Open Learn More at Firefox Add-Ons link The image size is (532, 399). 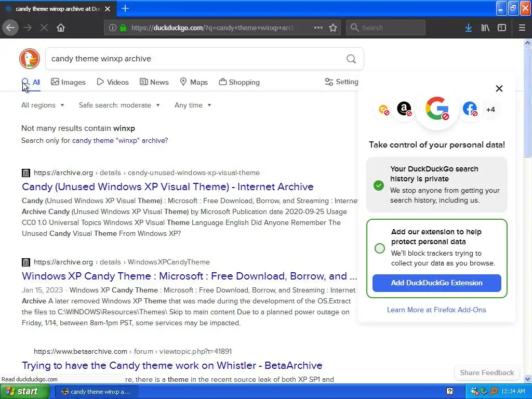click(x=436, y=310)
